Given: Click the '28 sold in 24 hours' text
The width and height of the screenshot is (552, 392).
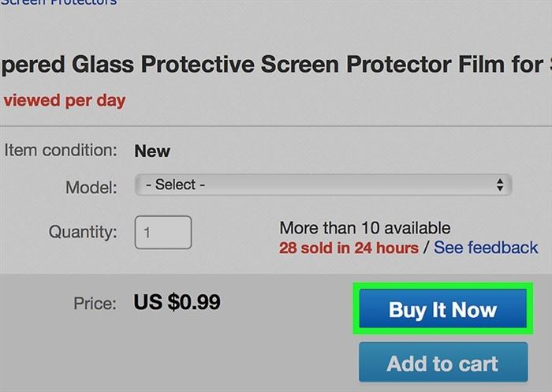Looking at the screenshot, I should [x=349, y=248].
